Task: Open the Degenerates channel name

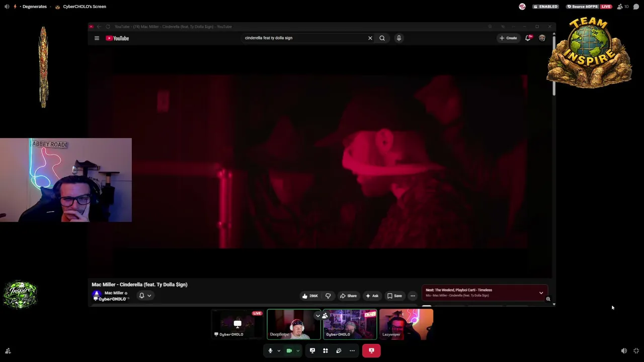Action: click(34, 7)
